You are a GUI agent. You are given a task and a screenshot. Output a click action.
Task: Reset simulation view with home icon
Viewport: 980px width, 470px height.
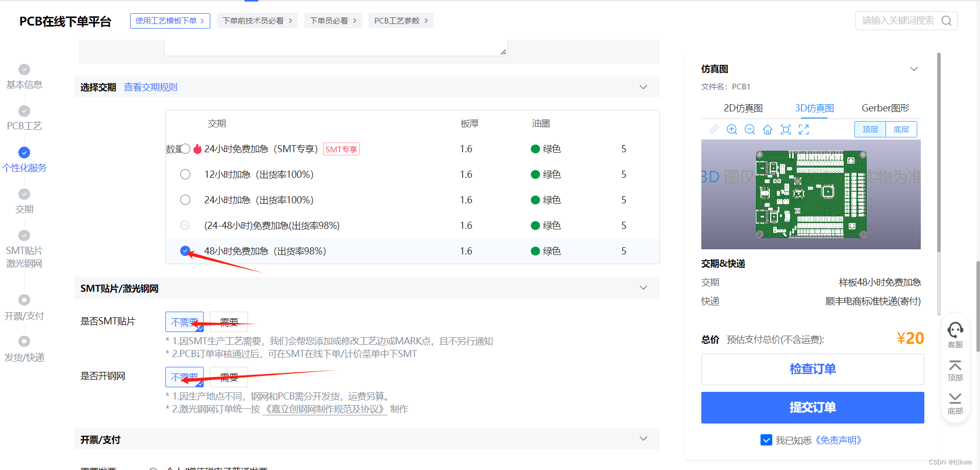(x=768, y=129)
